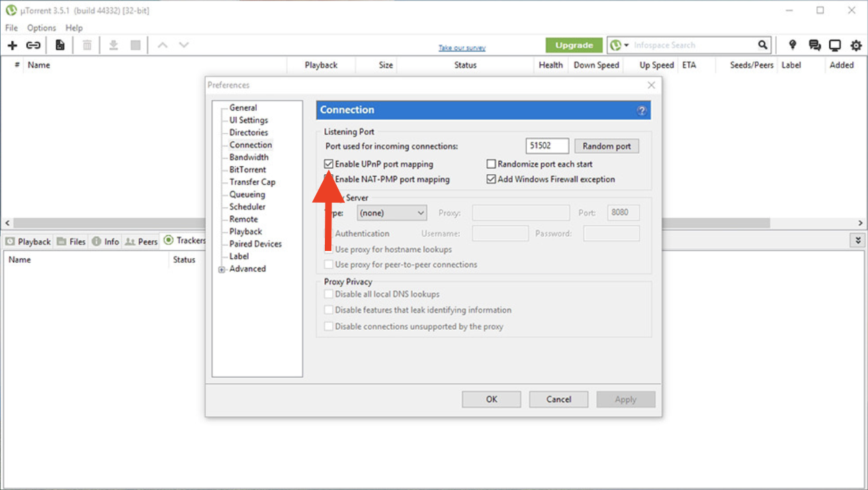Sort by the Added column header
This screenshot has height=490, width=868.
pos(842,65)
